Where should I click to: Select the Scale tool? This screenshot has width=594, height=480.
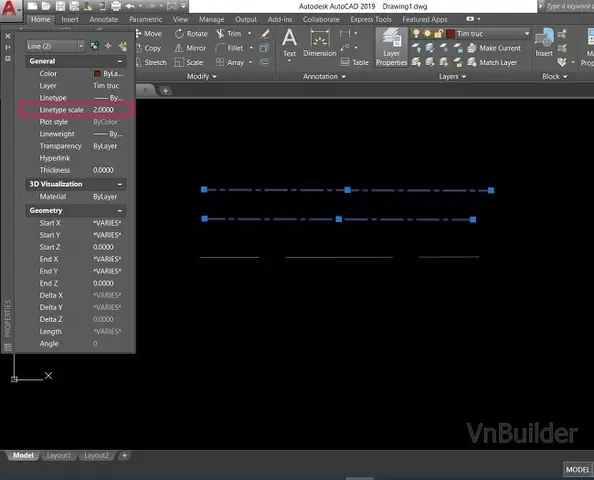click(189, 63)
